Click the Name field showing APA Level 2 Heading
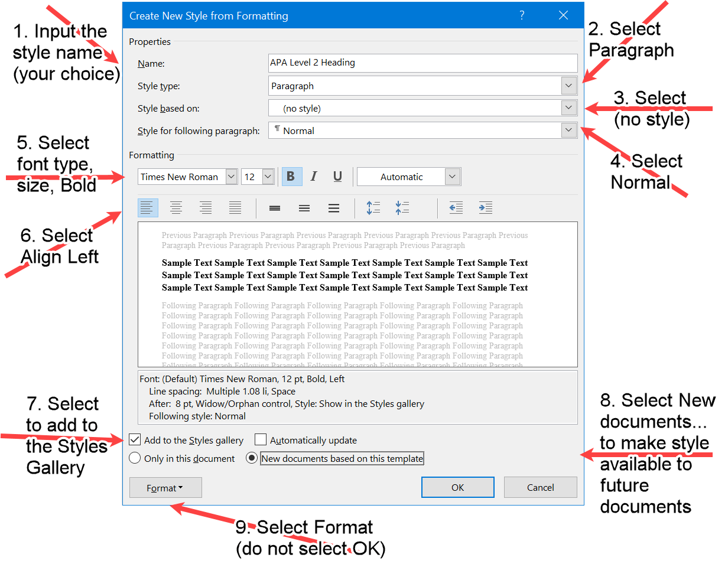728x564 pixels. tap(422, 63)
